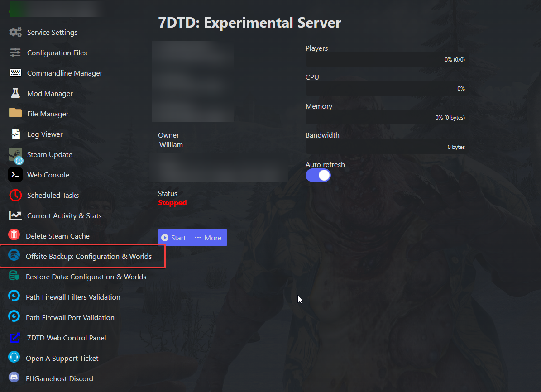Click the 7DTD: Experimental Server heading
Screen dimensions: 541x392
click(x=249, y=23)
